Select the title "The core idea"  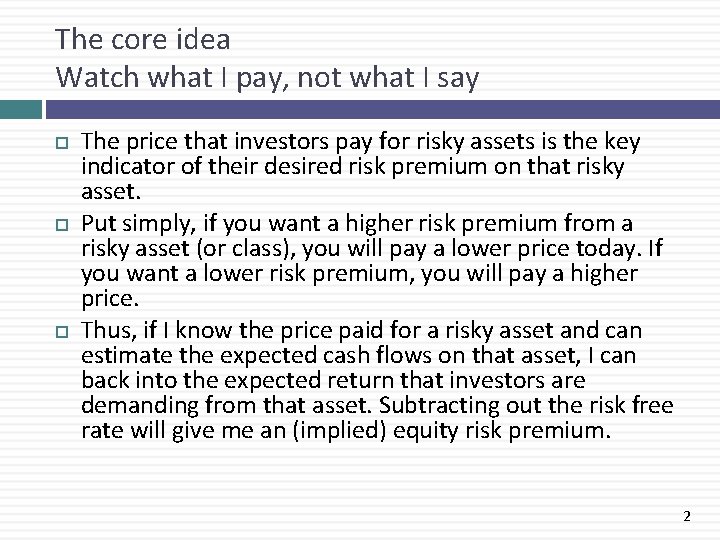click(x=142, y=39)
